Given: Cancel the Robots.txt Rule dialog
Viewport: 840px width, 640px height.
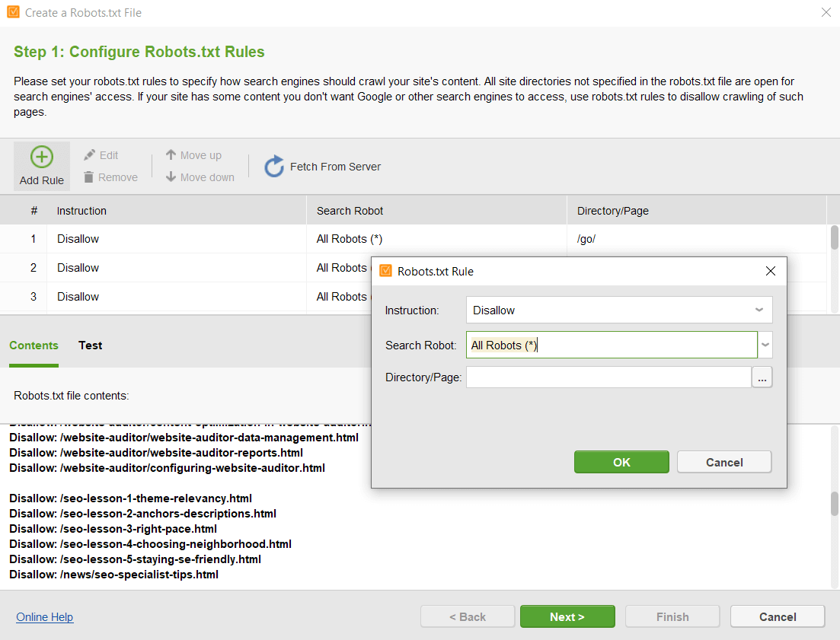Looking at the screenshot, I should [x=724, y=463].
